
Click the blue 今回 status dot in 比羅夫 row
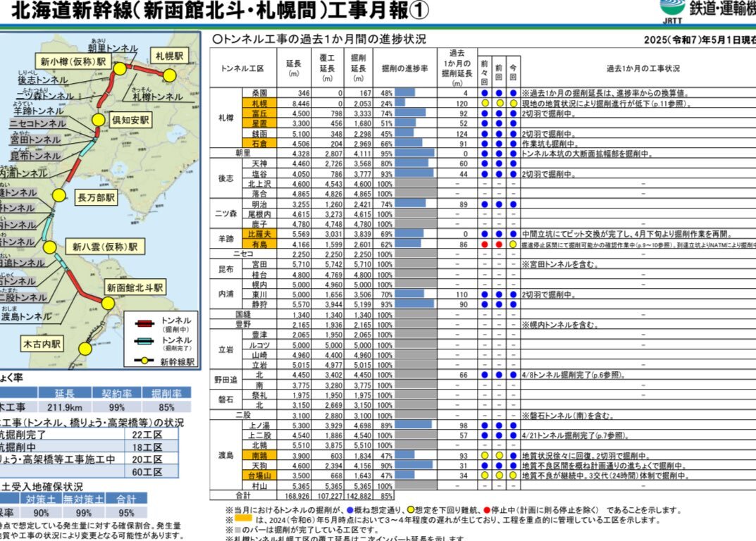click(513, 235)
